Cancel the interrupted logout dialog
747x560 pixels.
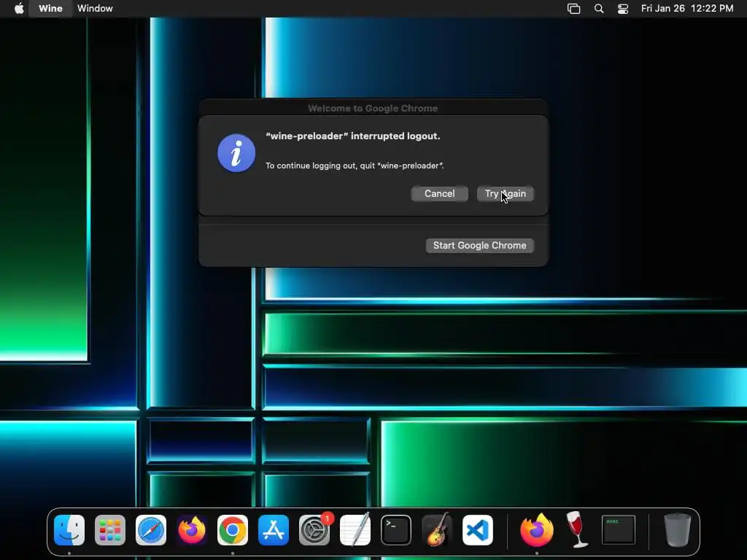440,194
